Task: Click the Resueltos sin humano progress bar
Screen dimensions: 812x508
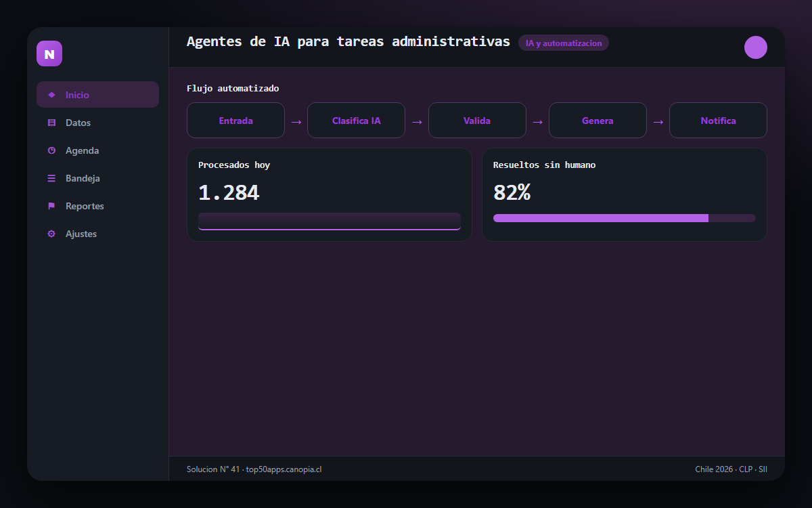Action: click(x=625, y=218)
